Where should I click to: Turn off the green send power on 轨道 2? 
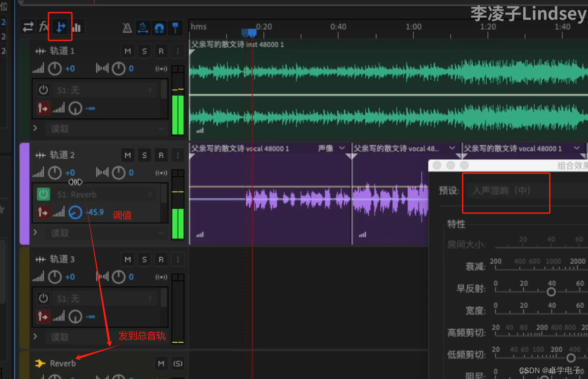tap(43, 194)
